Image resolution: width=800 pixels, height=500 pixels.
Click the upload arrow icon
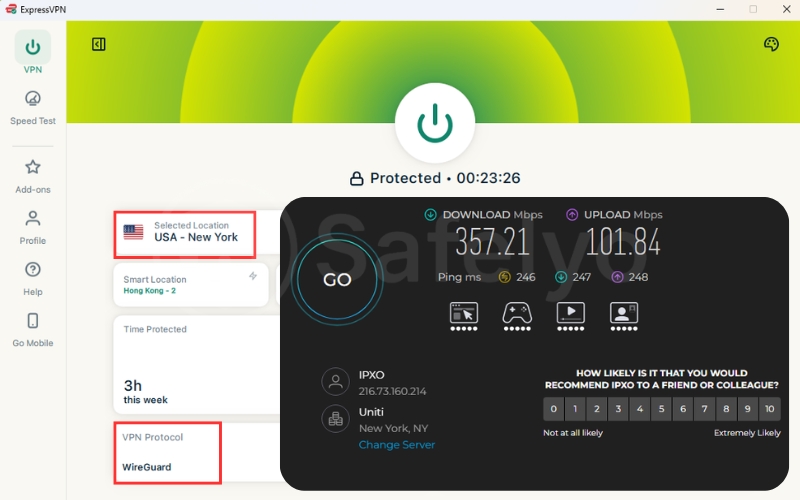(572, 215)
